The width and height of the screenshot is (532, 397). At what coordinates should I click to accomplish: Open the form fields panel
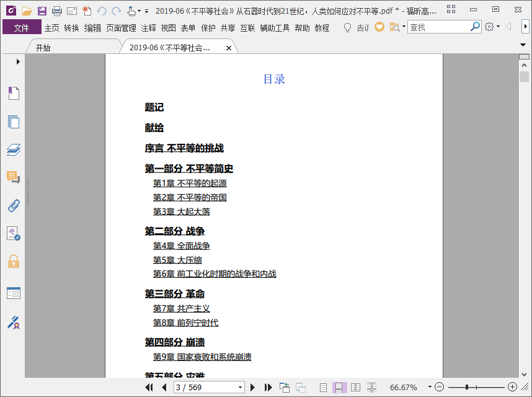14,293
